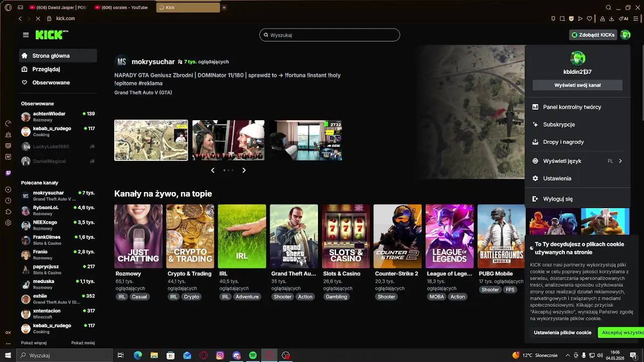Screen dimensions: 644x362
Task: Open the browser search magnifier icon in title bar
Action: (608, 8)
